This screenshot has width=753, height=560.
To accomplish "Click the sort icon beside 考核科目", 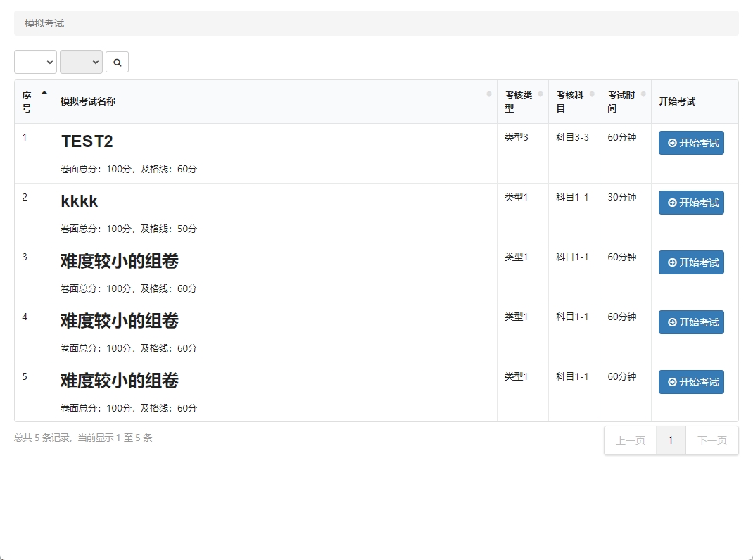I will [592, 94].
